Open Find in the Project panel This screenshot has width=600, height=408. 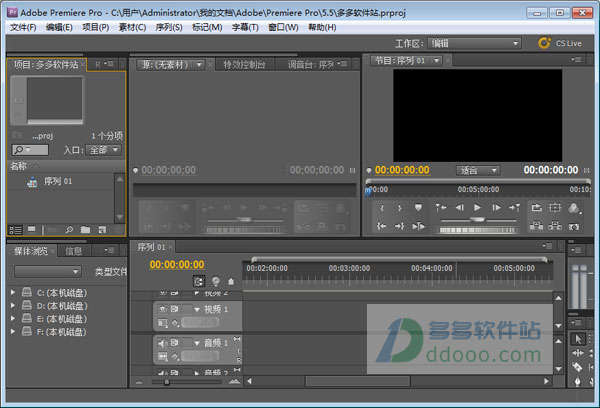point(69,230)
